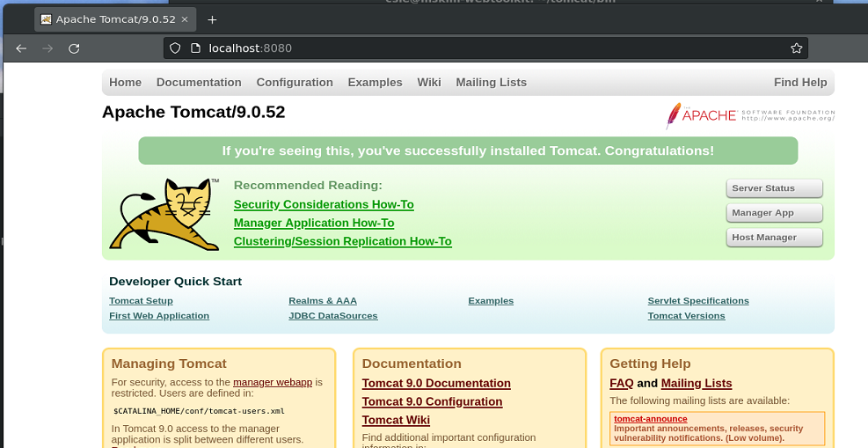Open the Realms & AAA link
Viewport: 868px width, 448px height.
click(323, 301)
